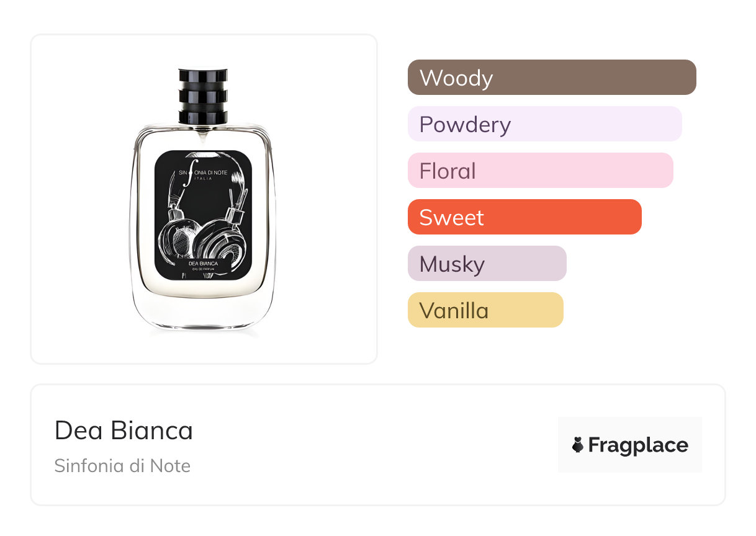Click the Floral accord bar

[x=541, y=171]
